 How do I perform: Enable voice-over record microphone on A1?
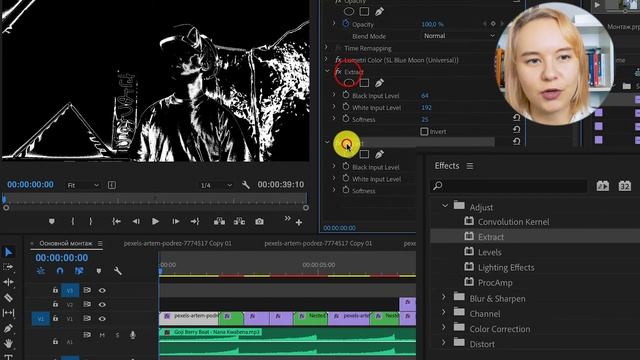click(x=133, y=335)
